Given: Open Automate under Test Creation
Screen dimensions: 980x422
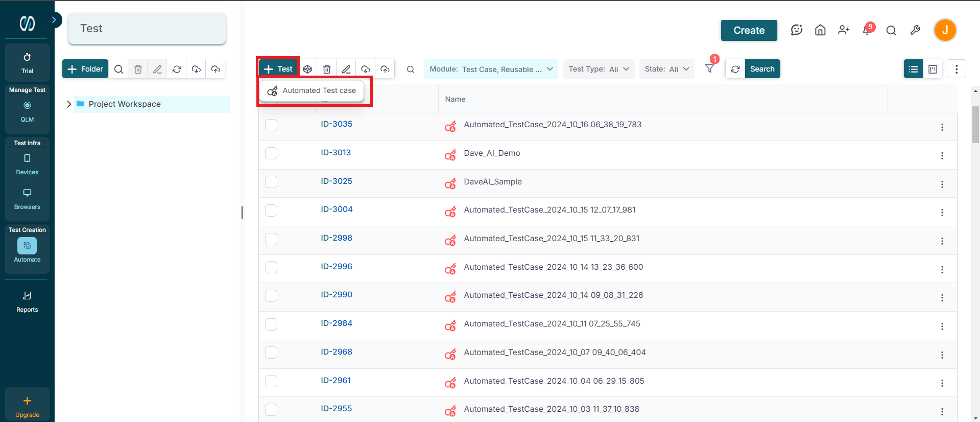Looking at the screenshot, I should click(x=27, y=251).
